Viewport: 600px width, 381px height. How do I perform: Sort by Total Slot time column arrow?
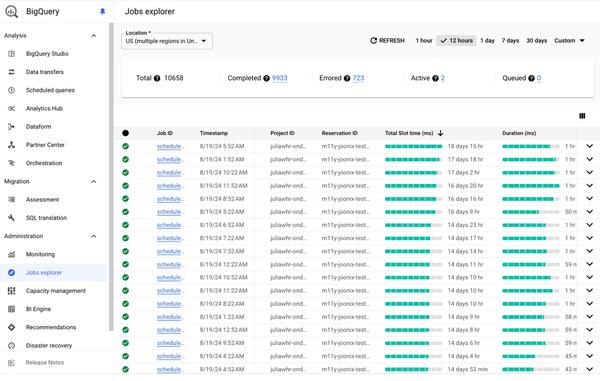point(440,133)
